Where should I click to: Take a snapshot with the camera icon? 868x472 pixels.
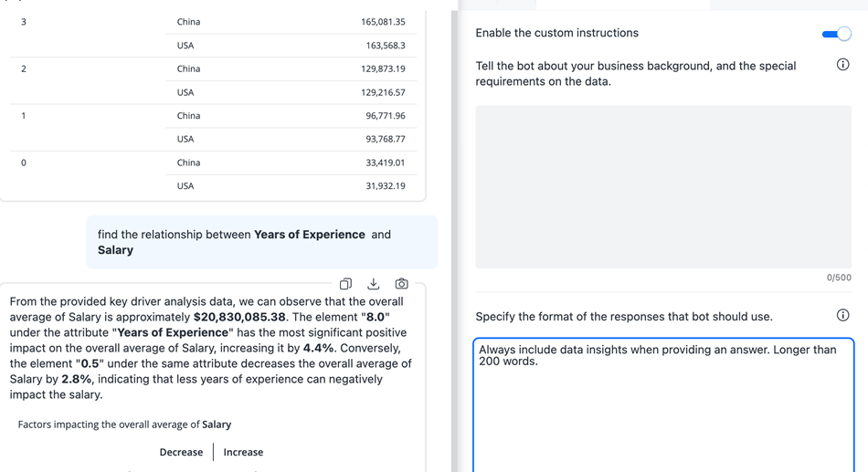tap(401, 284)
